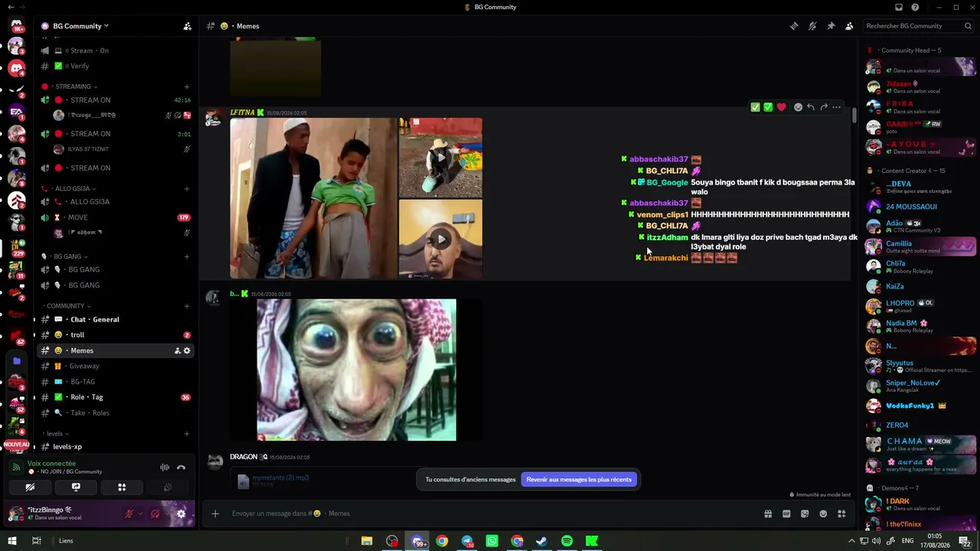Viewport: 980px width, 551px height.
Task: Create a channel in STREAMING category
Action: pos(187,86)
